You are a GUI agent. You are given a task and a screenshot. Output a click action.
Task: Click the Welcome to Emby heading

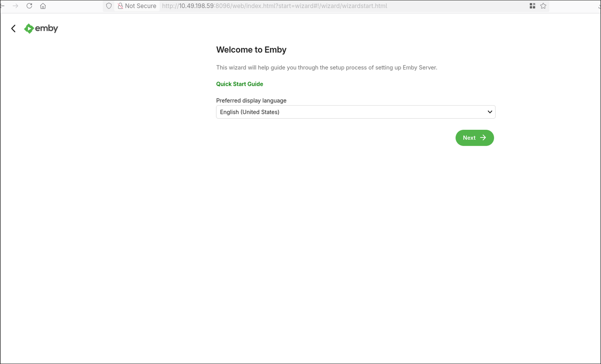251,50
